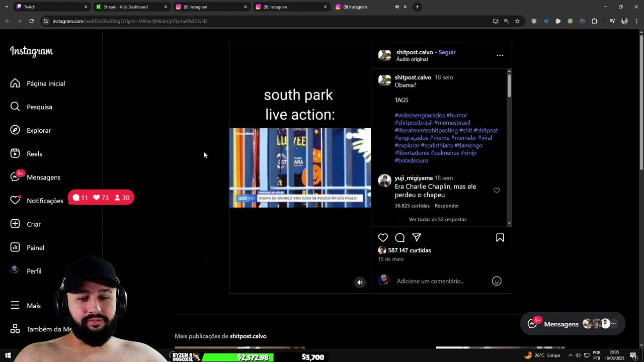
Task: Open tab search dropdown arrow
Action: pyautogui.click(x=6, y=7)
